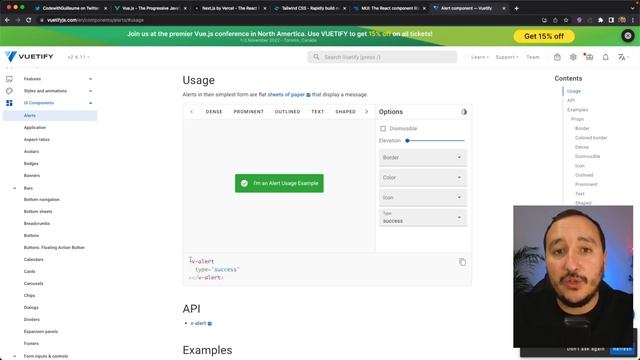The width and height of the screenshot is (640, 360).
Task: Select the DENSE usage tab
Action: (214, 111)
